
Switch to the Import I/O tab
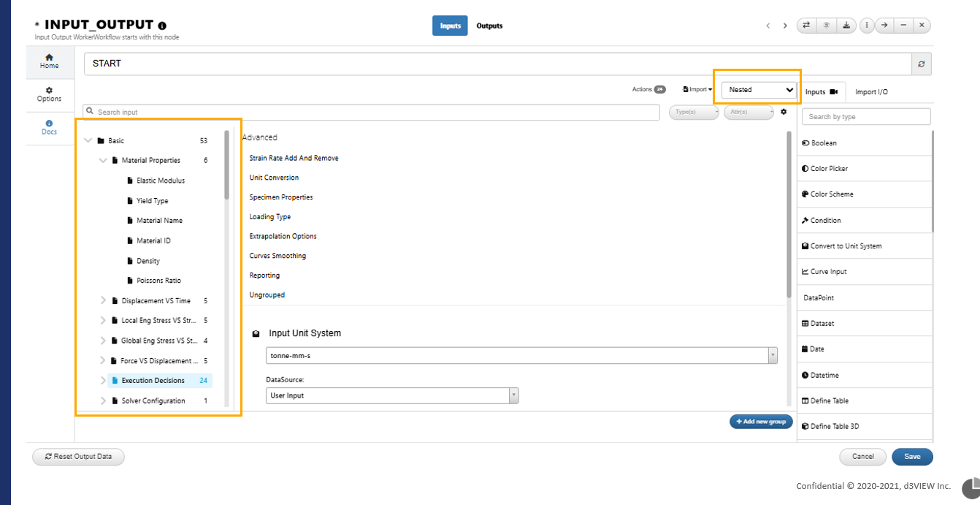(871, 92)
